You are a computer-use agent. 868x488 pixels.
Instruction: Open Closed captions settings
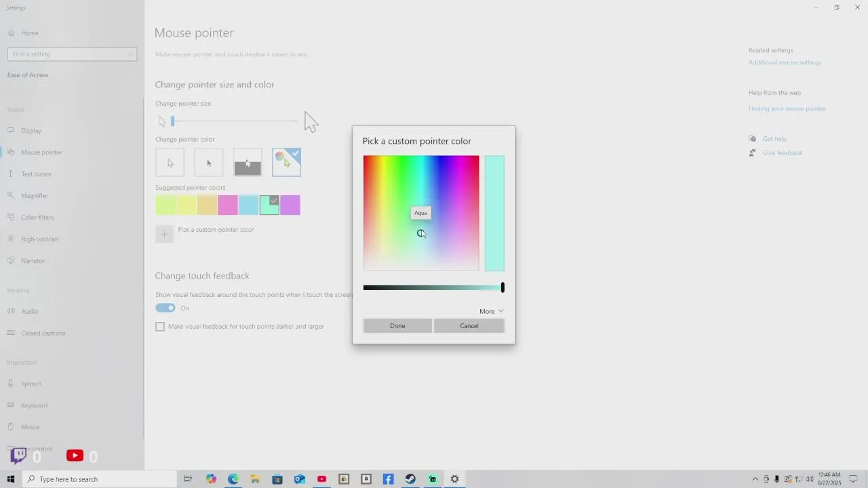[43, 333]
